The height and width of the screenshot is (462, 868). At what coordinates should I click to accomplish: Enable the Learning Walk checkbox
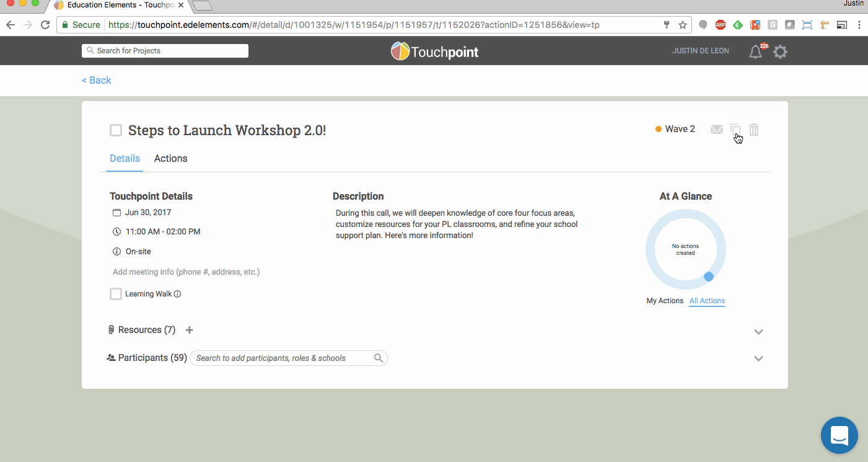116,294
